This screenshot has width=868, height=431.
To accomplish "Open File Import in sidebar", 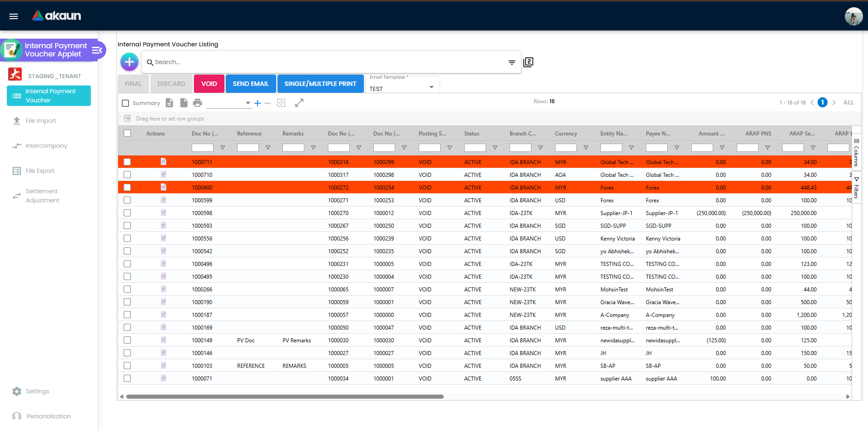I will pyautogui.click(x=41, y=121).
